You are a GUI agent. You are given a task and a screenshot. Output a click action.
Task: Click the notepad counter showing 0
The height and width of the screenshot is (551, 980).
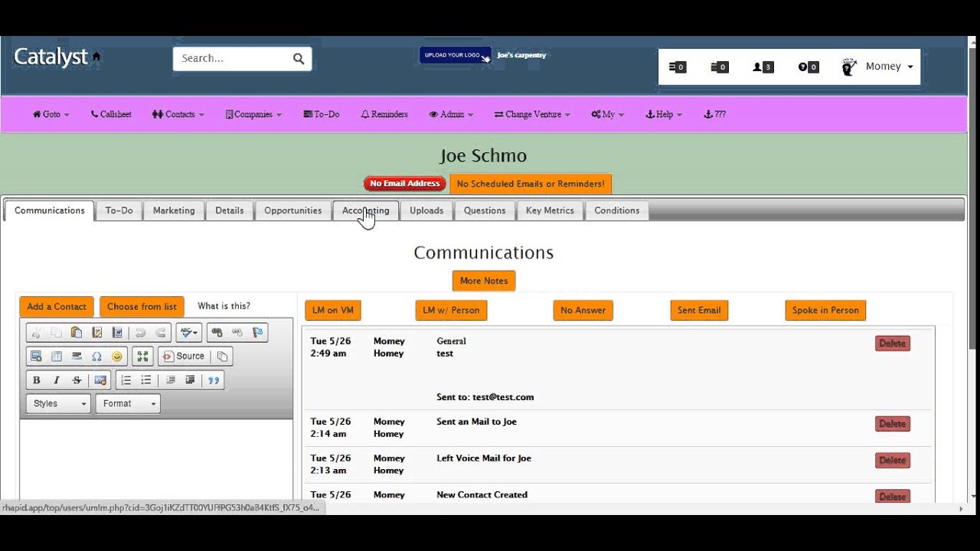719,67
